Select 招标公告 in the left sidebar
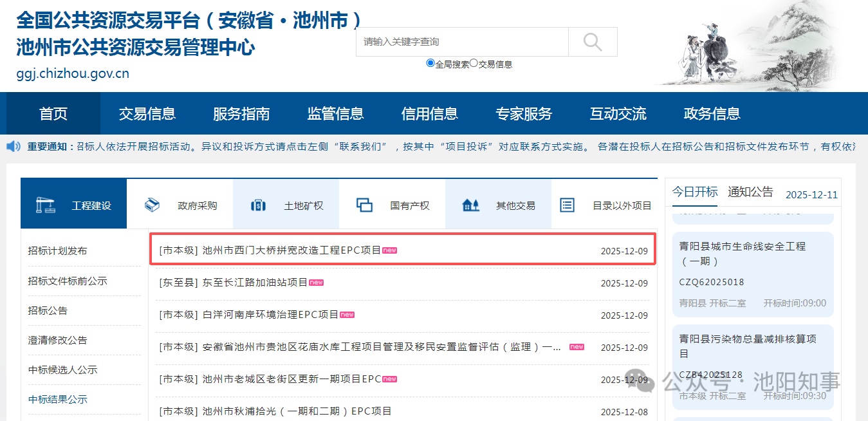This screenshot has height=421, width=868. 48,310
